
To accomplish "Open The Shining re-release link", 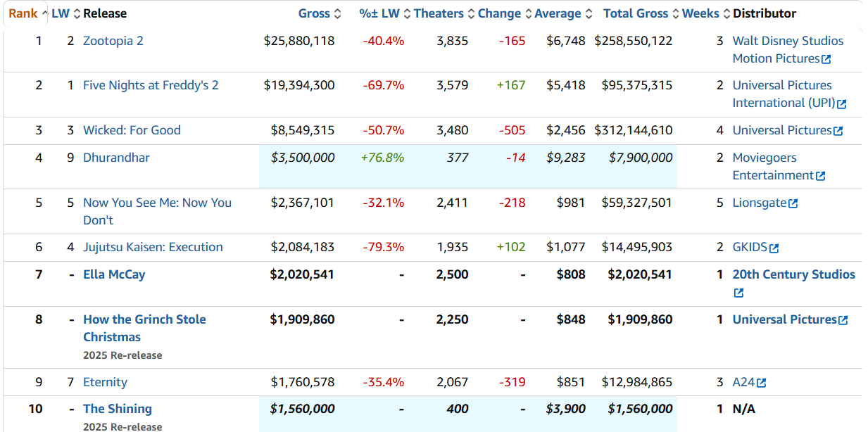I will [x=118, y=409].
